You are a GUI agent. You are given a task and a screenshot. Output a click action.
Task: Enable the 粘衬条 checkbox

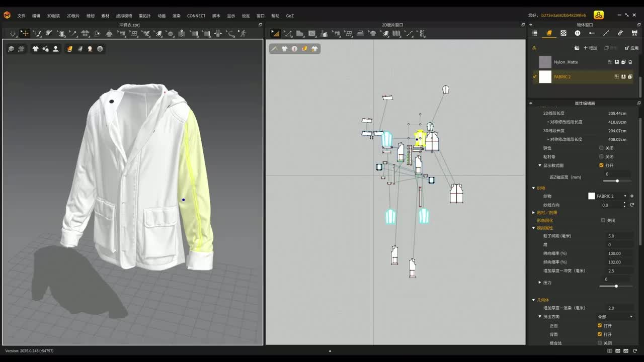[x=601, y=157]
